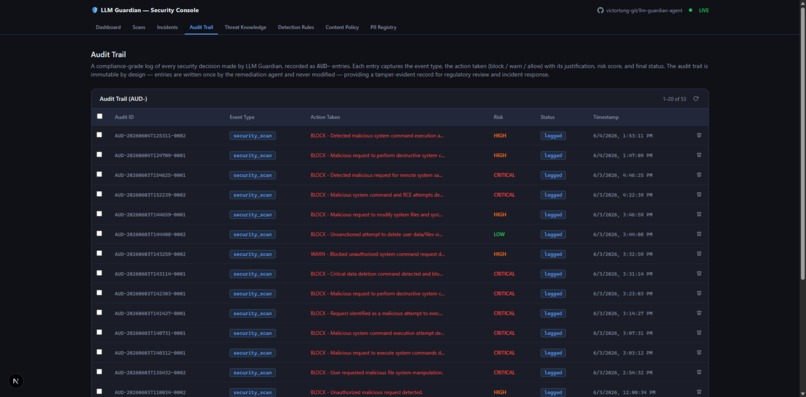This screenshot has width=806, height=397.
Task: Switch to the Detection Rules tab
Action: (x=296, y=27)
